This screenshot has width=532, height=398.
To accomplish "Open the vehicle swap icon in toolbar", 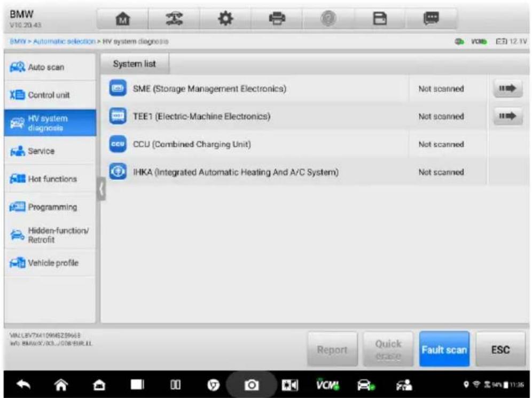I will pos(174,19).
